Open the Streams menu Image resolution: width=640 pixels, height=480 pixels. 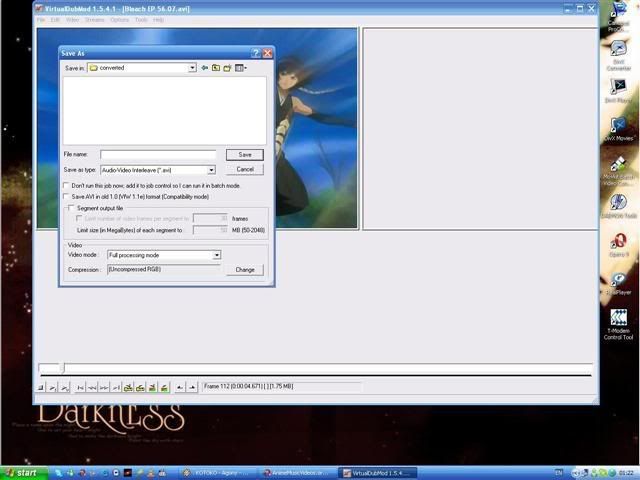tap(94, 19)
